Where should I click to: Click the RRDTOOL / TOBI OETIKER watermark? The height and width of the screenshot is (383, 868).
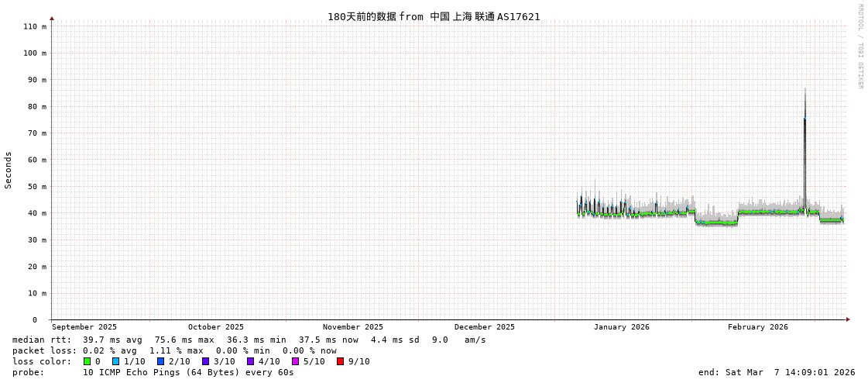859,47
